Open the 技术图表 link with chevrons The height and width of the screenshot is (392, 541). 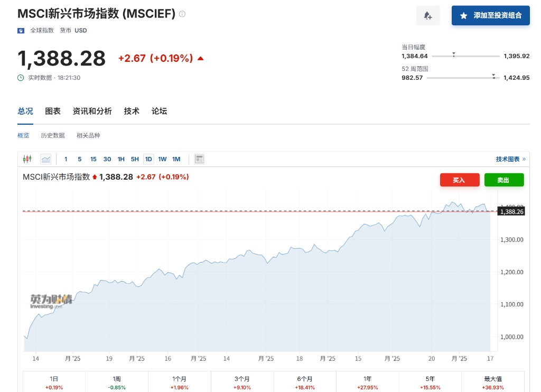tap(510, 159)
